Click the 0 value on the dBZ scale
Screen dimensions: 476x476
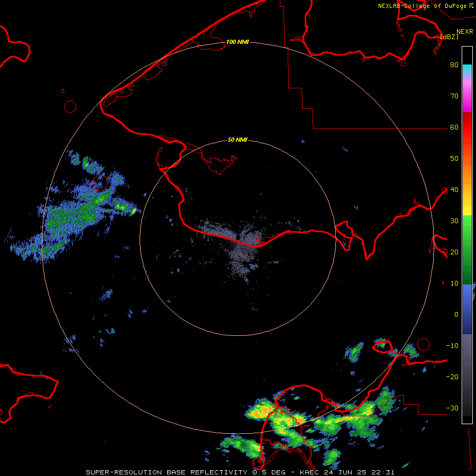(x=456, y=315)
